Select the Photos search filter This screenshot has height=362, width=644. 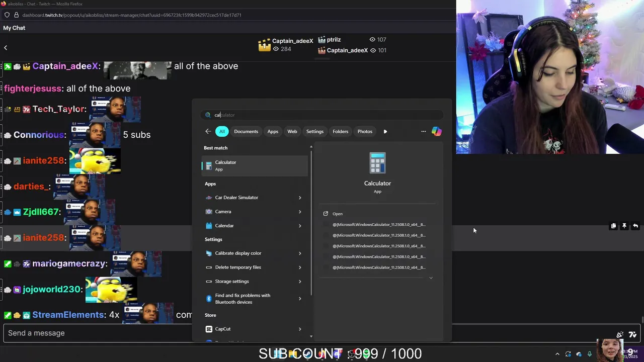click(365, 131)
